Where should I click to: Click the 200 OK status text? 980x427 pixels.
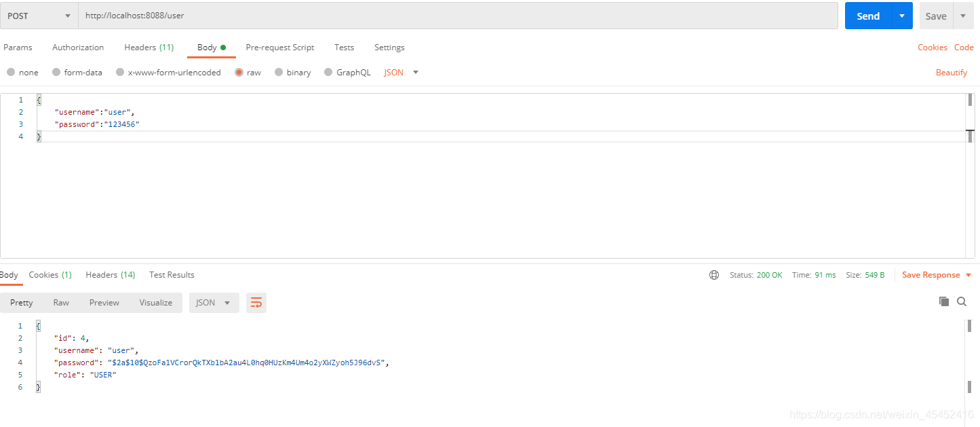tap(769, 275)
